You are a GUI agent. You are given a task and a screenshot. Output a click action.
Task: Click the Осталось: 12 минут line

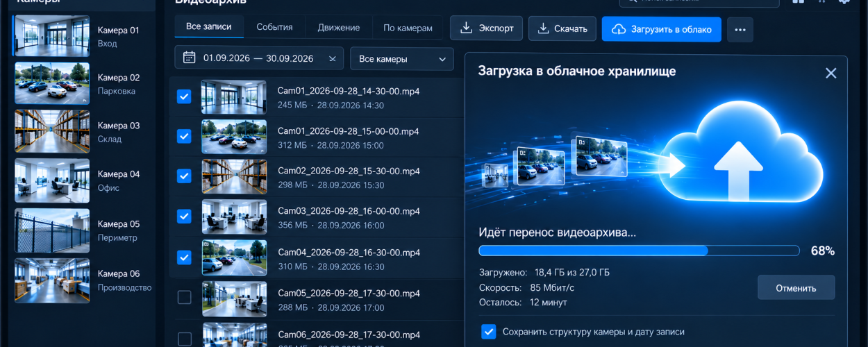[523, 303]
